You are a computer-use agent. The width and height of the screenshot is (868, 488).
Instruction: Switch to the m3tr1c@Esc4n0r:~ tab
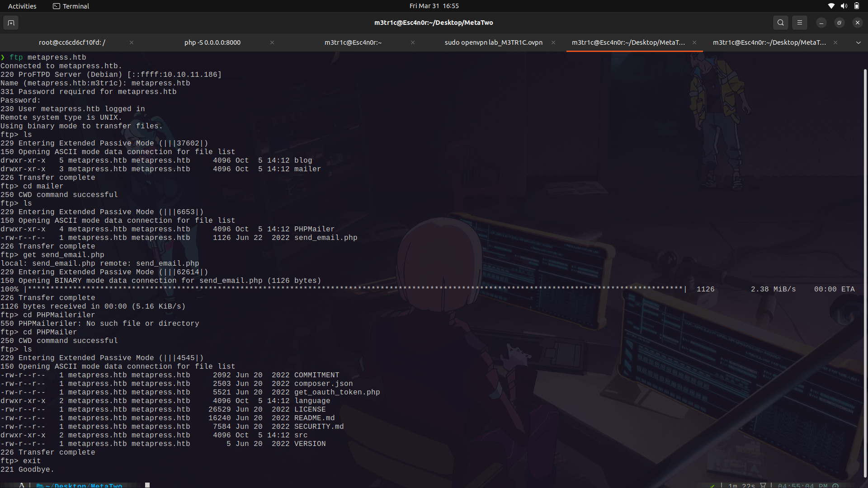pos(353,42)
